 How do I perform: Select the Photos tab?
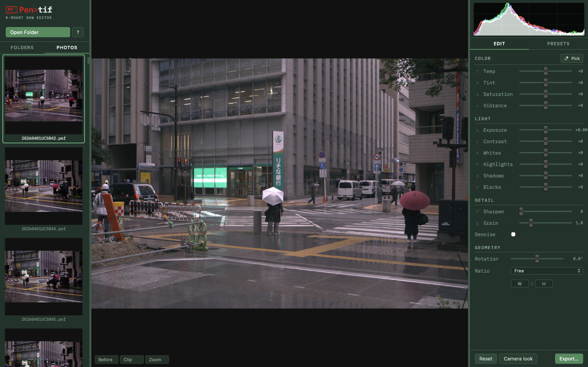pyautogui.click(x=67, y=47)
